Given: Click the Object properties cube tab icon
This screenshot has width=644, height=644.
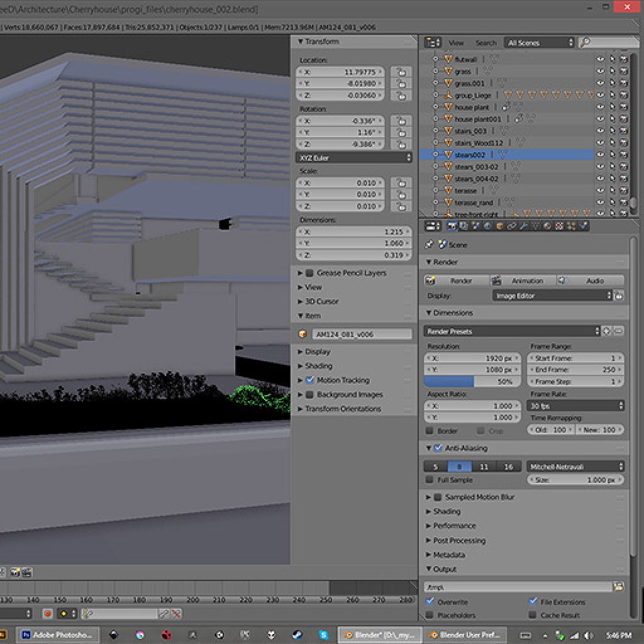Looking at the screenshot, I should [x=499, y=226].
